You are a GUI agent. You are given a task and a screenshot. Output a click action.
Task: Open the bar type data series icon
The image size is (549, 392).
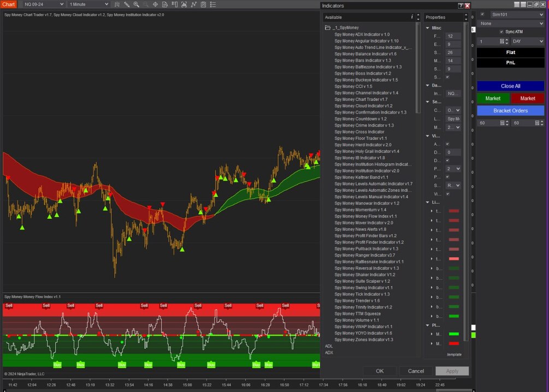117,4
